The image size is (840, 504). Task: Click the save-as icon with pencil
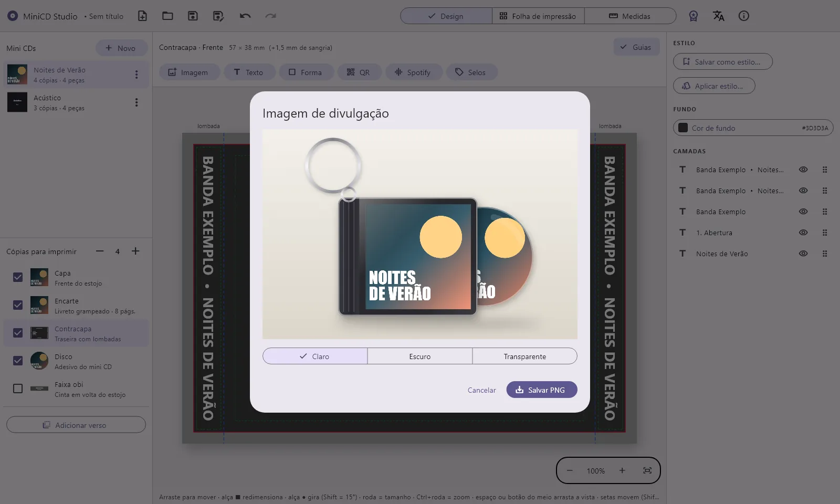pyautogui.click(x=218, y=16)
